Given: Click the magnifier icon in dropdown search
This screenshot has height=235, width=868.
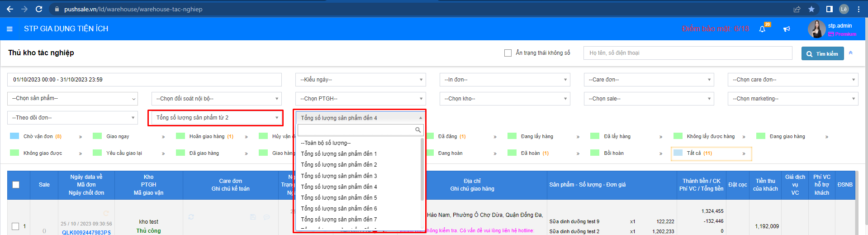Looking at the screenshot, I should click(x=418, y=130).
